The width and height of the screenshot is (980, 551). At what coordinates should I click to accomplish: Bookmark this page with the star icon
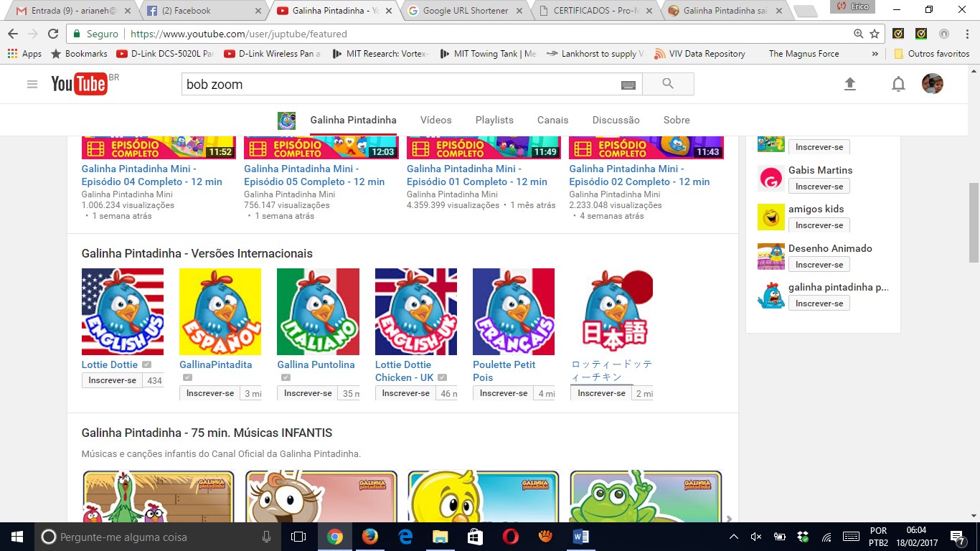click(875, 34)
